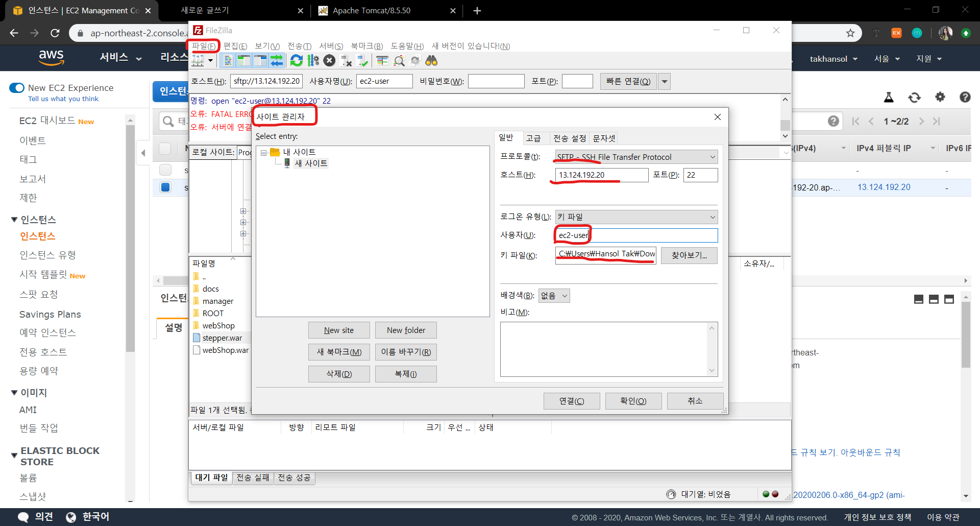980x526 pixels.
Task: Click host field in Site Manager
Action: click(602, 175)
